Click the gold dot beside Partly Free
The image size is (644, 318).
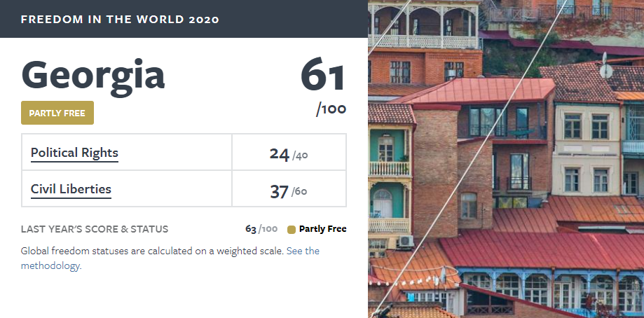[292, 229]
